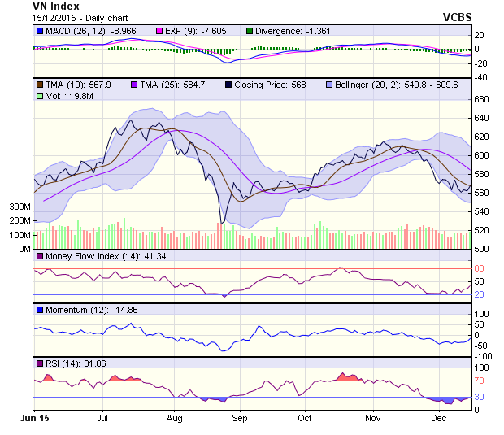The height and width of the screenshot is (435, 504).
Task: Click the 660 price axis label
Action: 484,99
